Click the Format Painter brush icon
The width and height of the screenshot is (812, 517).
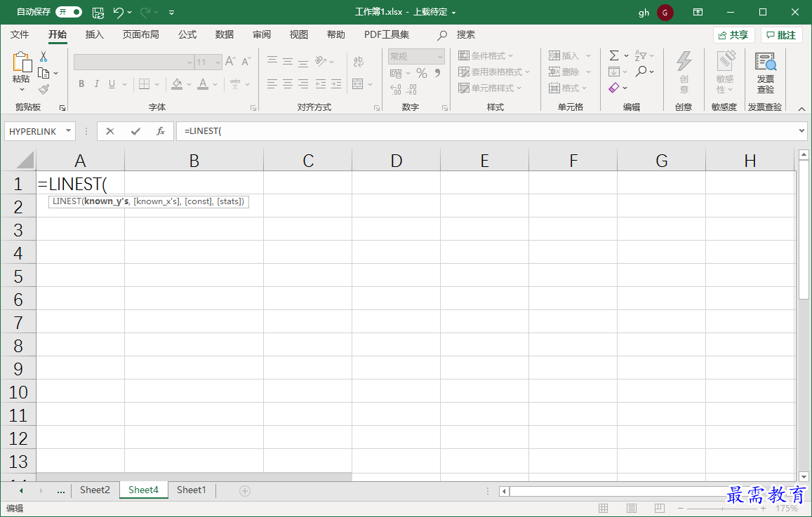[x=44, y=90]
